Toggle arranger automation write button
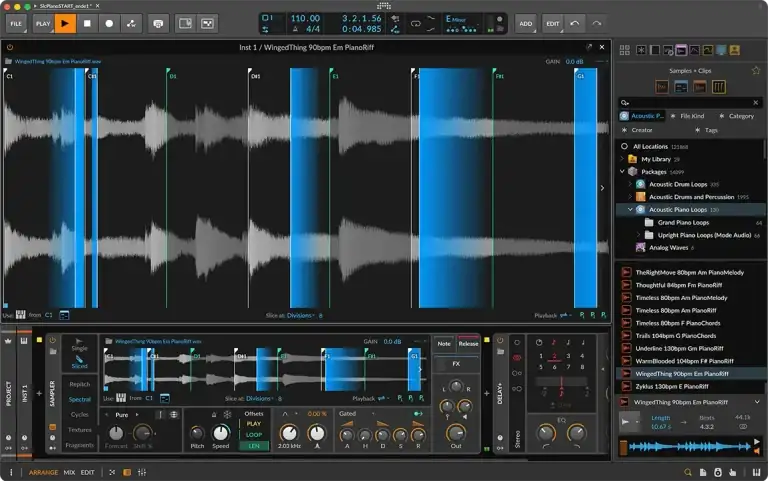 131,24
